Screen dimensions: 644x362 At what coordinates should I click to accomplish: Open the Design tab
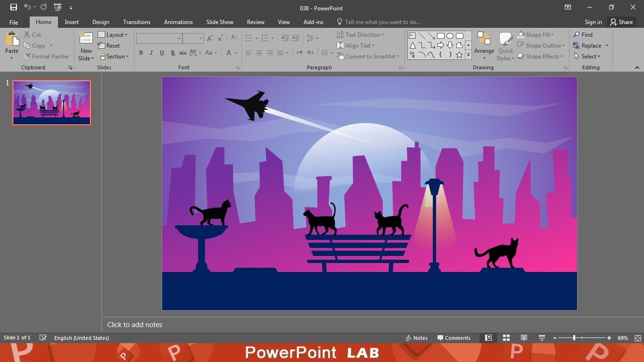(x=100, y=22)
